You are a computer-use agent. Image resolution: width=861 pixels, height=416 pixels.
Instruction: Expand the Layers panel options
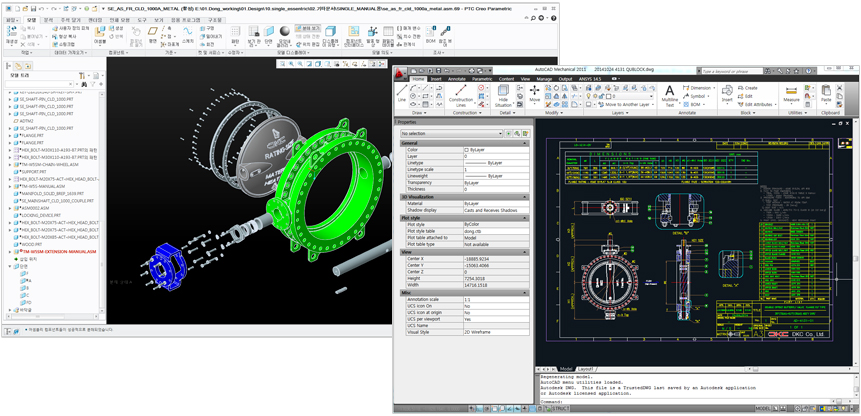pyautogui.click(x=619, y=113)
